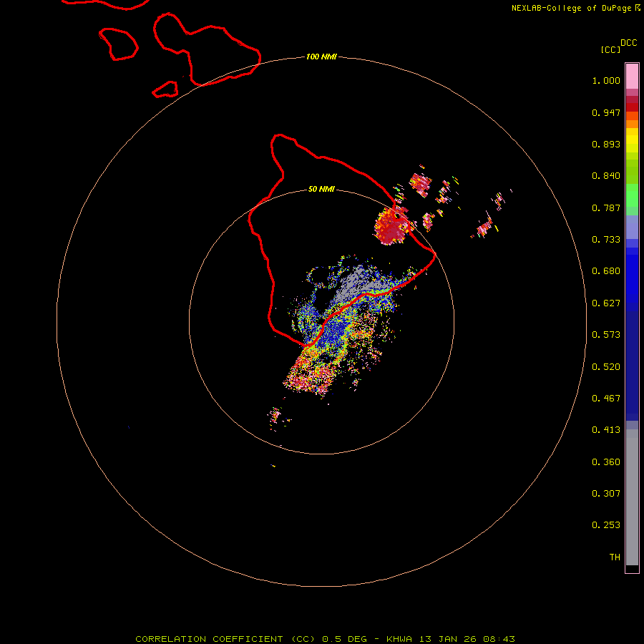Select the 0.253 scale value
Image resolution: width=644 pixels, height=644 pixels.
(606, 525)
